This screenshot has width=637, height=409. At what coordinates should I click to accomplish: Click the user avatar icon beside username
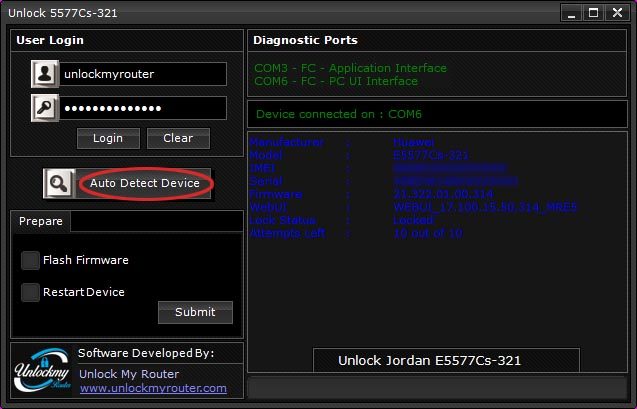pyautogui.click(x=45, y=74)
